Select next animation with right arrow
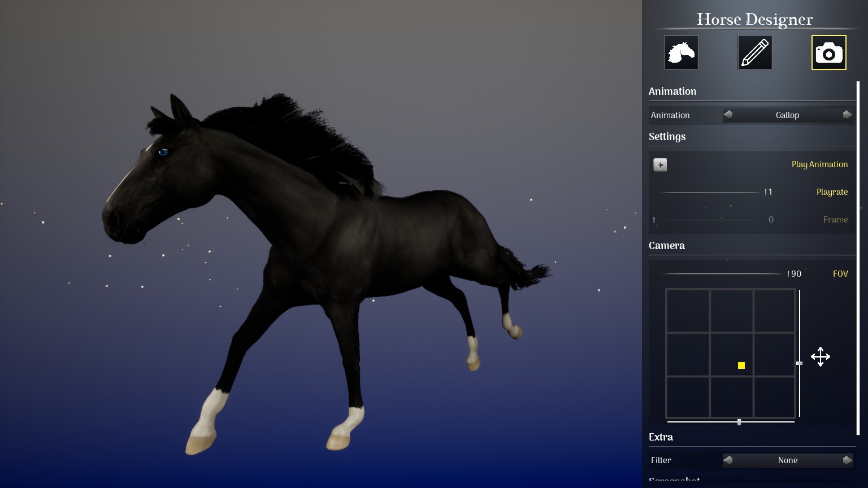The height and width of the screenshot is (488, 868). pyautogui.click(x=847, y=115)
